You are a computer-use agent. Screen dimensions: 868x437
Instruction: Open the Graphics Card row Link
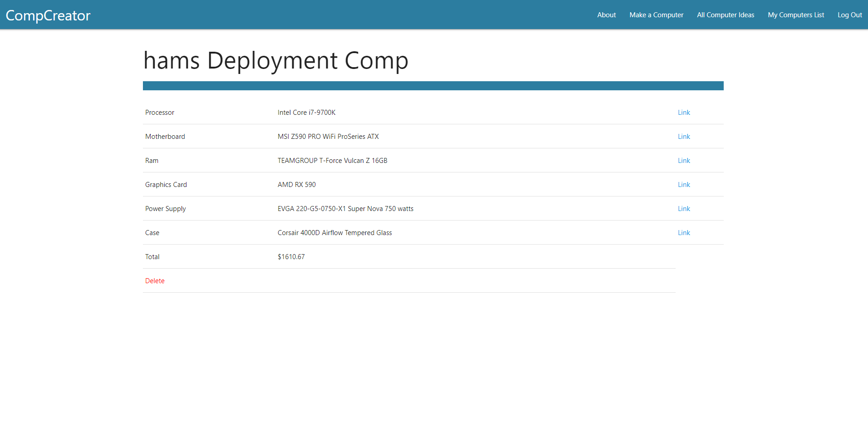pos(684,185)
